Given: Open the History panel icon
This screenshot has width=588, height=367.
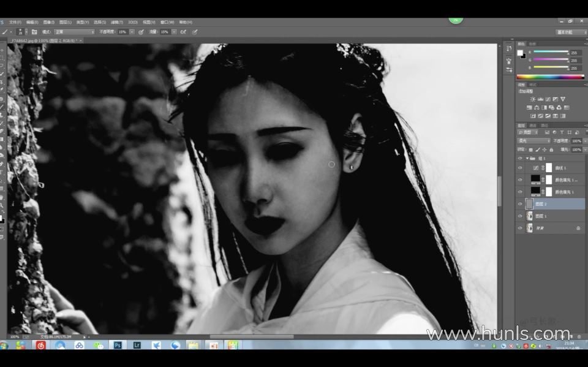Looking at the screenshot, I should pyautogui.click(x=509, y=48).
